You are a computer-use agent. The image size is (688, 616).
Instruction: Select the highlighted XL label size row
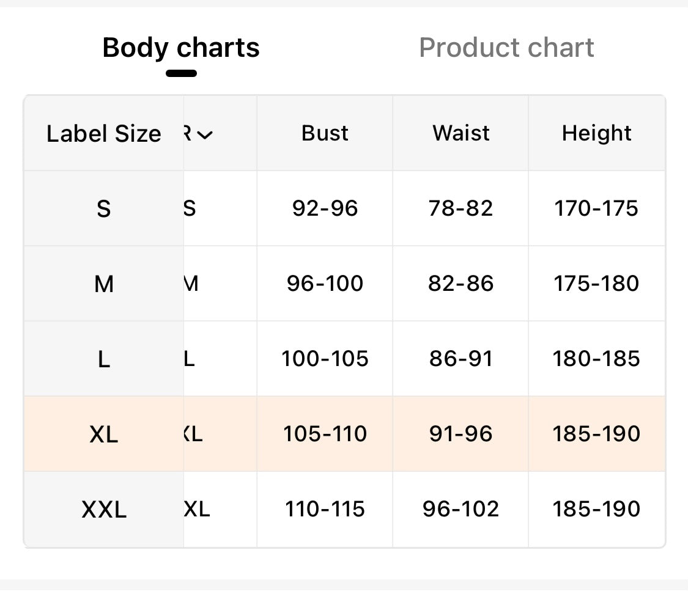pyautogui.click(x=103, y=435)
